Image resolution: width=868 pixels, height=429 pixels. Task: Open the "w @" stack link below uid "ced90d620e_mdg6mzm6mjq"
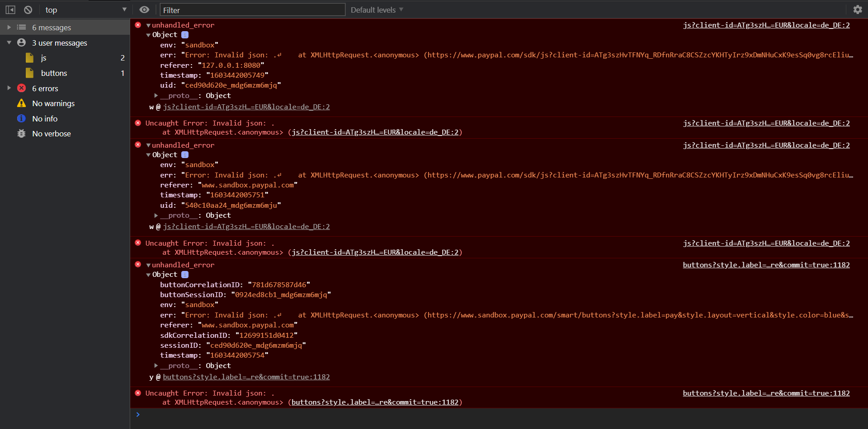click(246, 107)
